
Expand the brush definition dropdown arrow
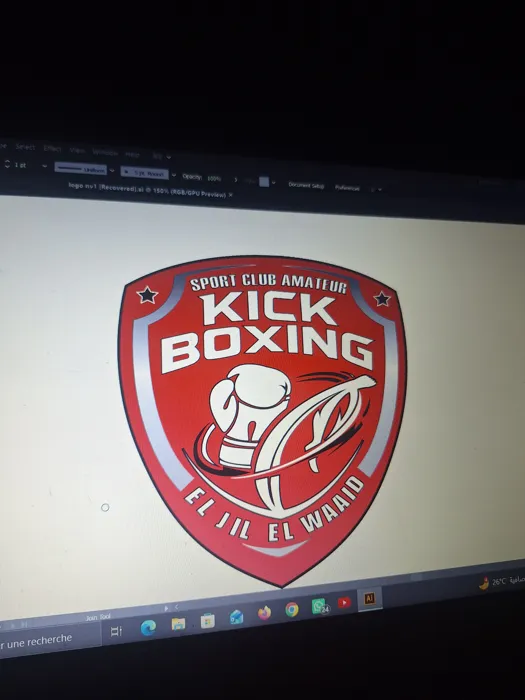[174, 175]
